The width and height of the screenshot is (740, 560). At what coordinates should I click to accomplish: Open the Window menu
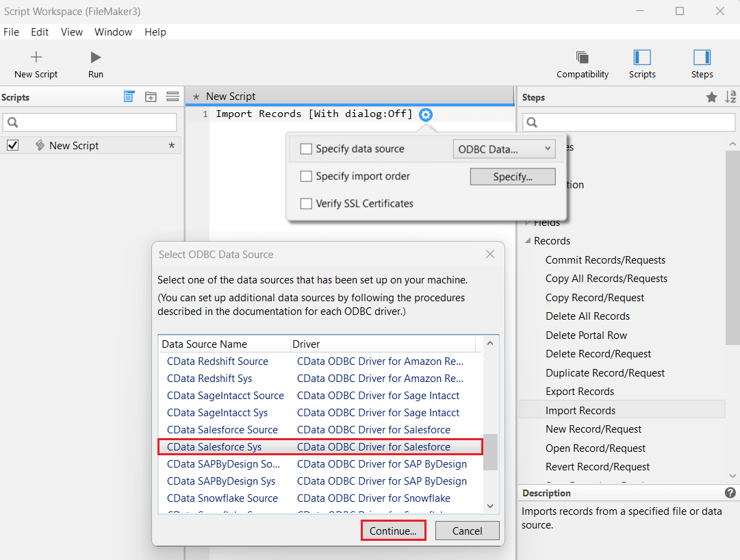(x=113, y=32)
